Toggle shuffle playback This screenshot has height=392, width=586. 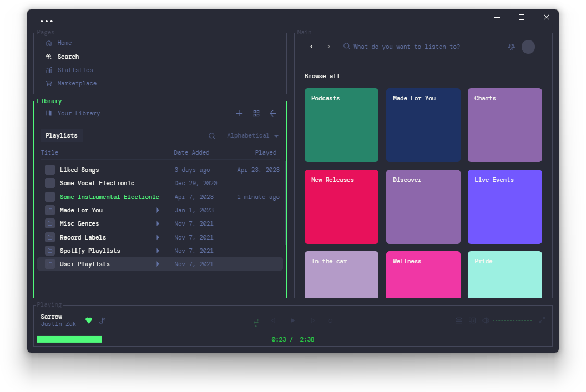click(256, 322)
